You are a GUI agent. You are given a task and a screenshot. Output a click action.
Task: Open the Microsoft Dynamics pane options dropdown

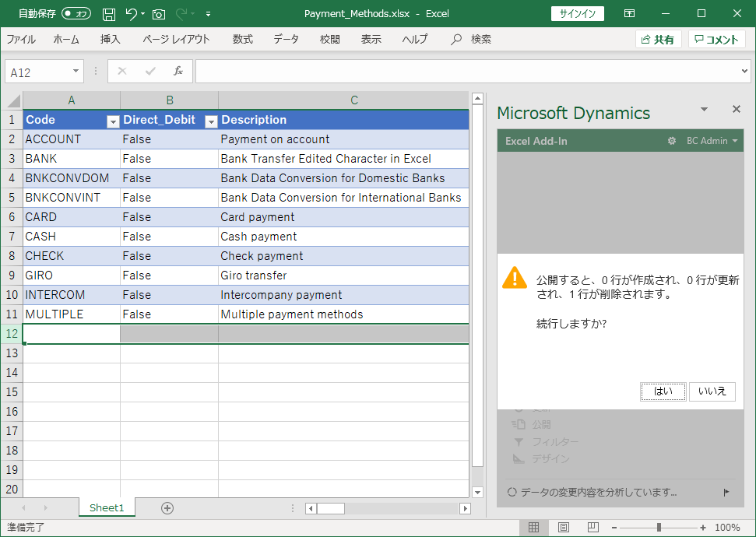tap(705, 110)
